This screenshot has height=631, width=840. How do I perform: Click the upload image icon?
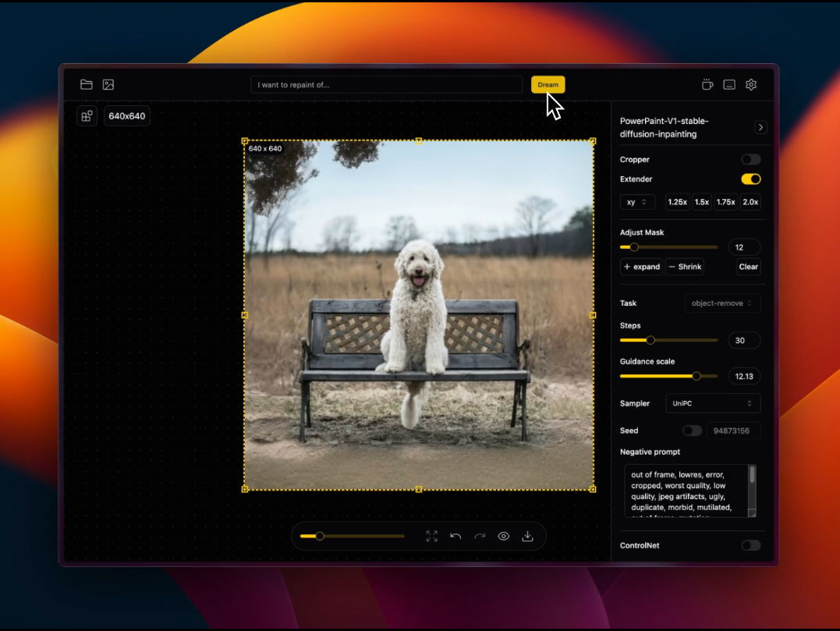108,85
